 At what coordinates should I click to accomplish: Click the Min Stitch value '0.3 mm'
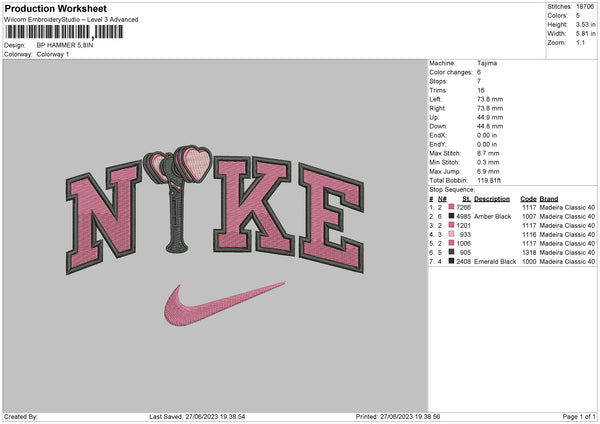(x=488, y=162)
